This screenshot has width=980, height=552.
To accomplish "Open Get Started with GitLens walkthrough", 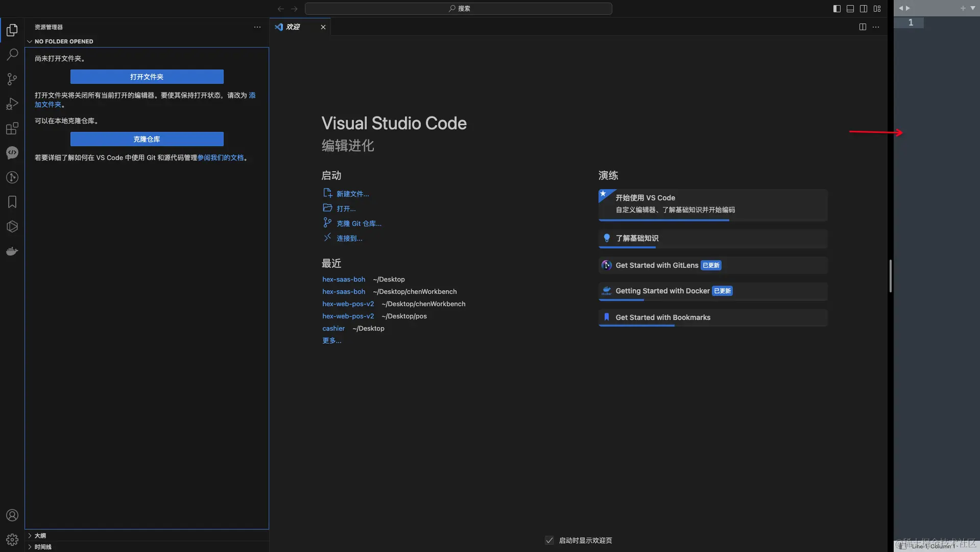I will pyautogui.click(x=713, y=266).
